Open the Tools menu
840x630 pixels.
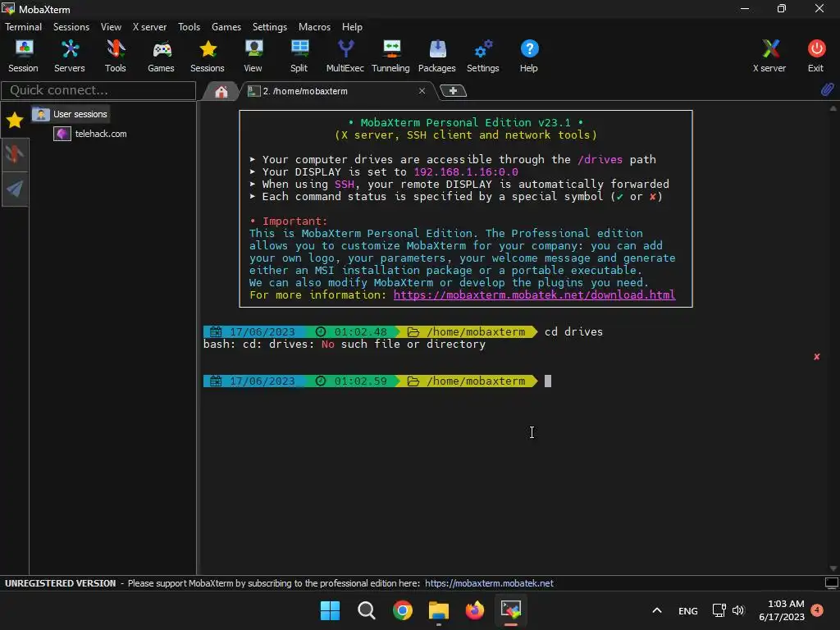(189, 27)
